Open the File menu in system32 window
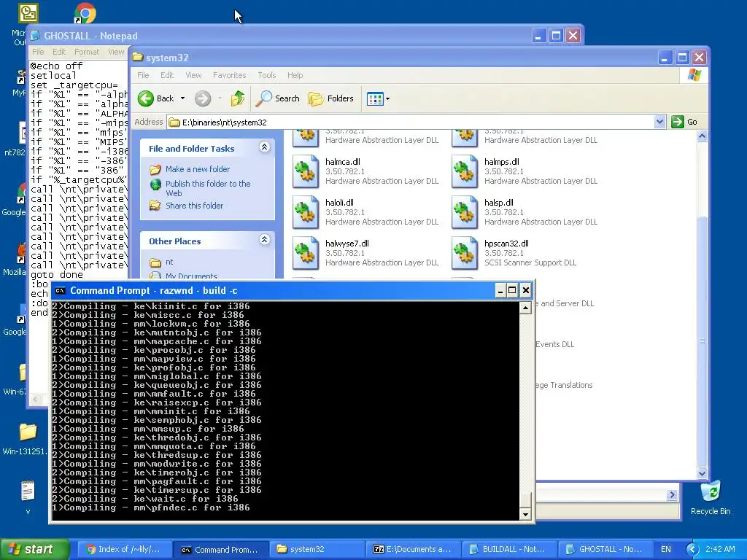 (143, 75)
